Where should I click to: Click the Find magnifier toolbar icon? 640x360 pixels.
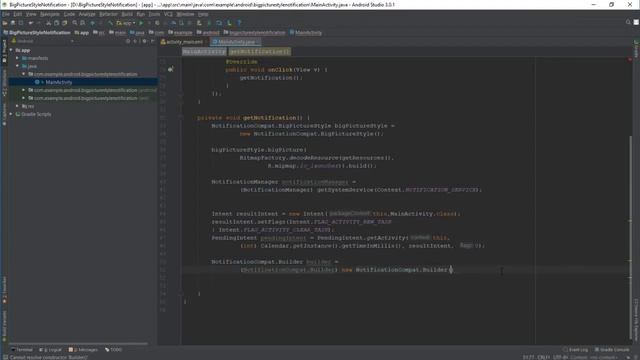tap(74, 23)
